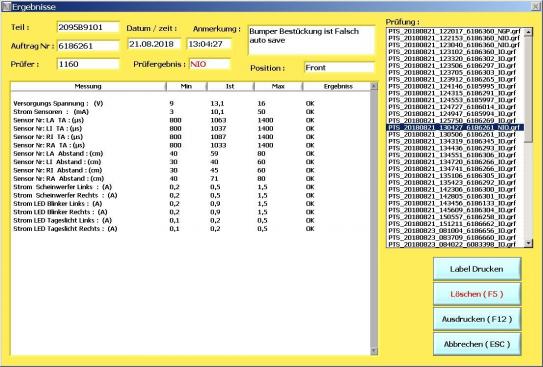Image resolution: width=543 pixels, height=367 pixels.
Task: Click the Min column header
Action: [x=186, y=86]
